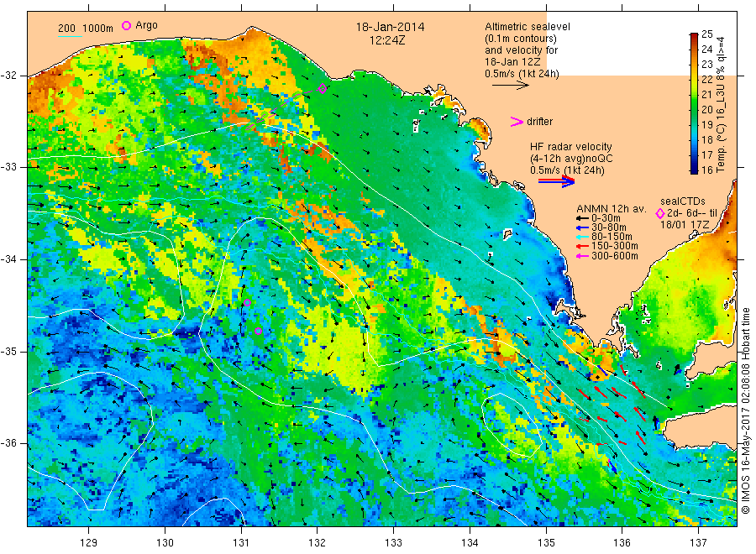The image size is (756, 554).
Task: Click the '(4-12h avg)noQC' text
Action: coord(571,159)
